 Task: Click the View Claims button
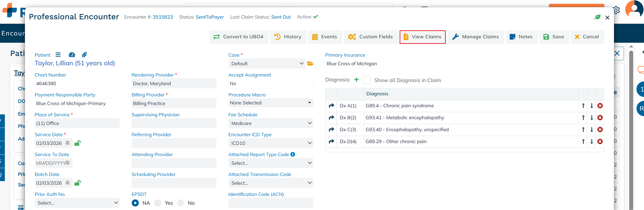423,37
